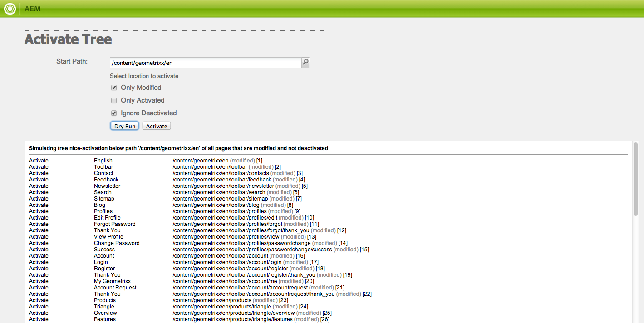The height and width of the screenshot is (323, 644).
Task: Click the View Profile row title
Action: coord(108,237)
